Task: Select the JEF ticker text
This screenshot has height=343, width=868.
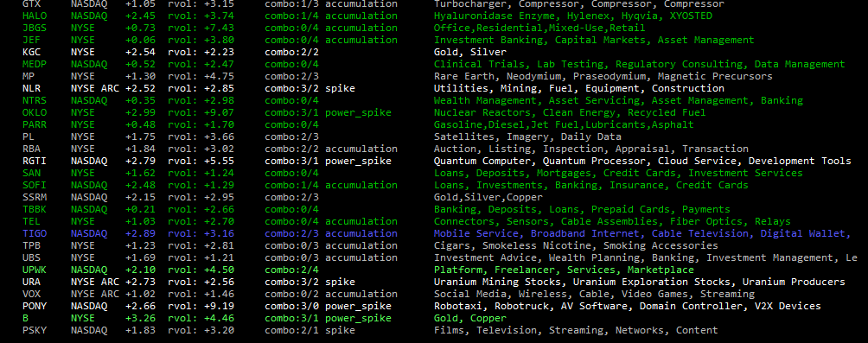Action: 31,41
